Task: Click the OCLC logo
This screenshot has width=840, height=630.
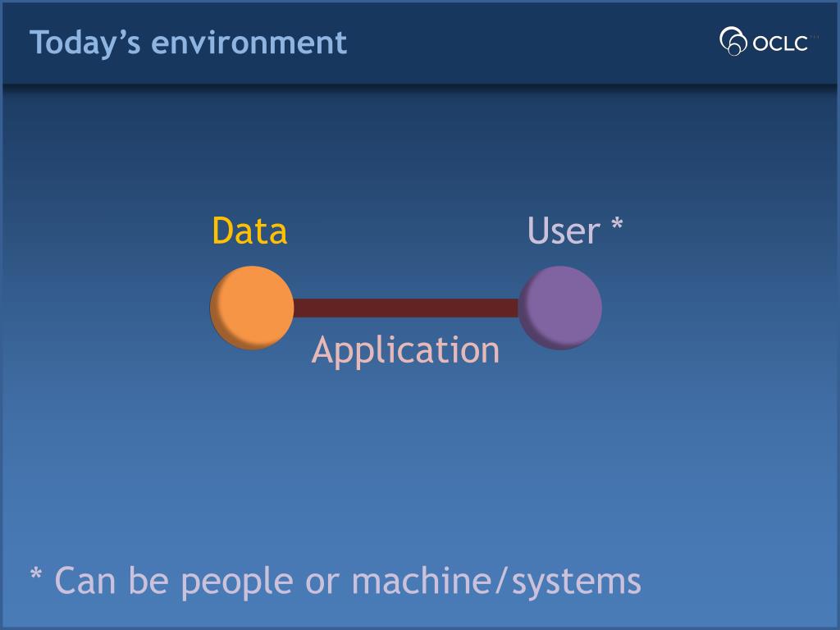Action: click(x=768, y=41)
